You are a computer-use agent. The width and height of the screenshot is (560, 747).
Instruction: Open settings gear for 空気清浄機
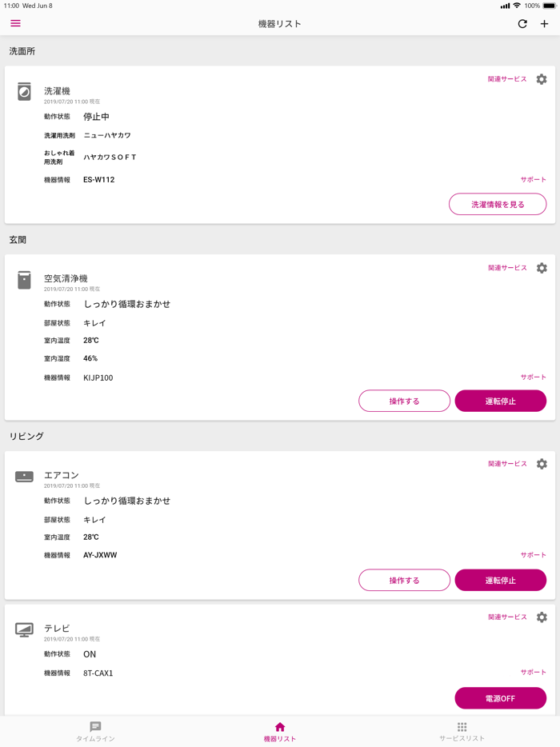(542, 268)
